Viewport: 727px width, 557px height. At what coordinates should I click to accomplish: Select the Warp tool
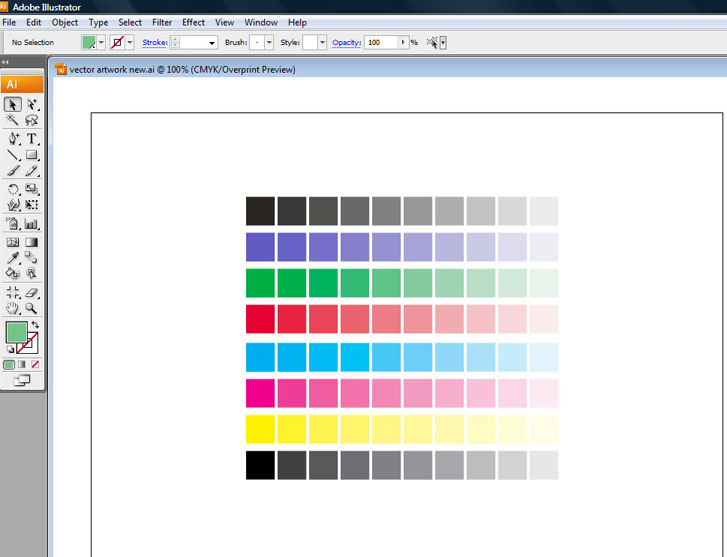click(x=13, y=205)
